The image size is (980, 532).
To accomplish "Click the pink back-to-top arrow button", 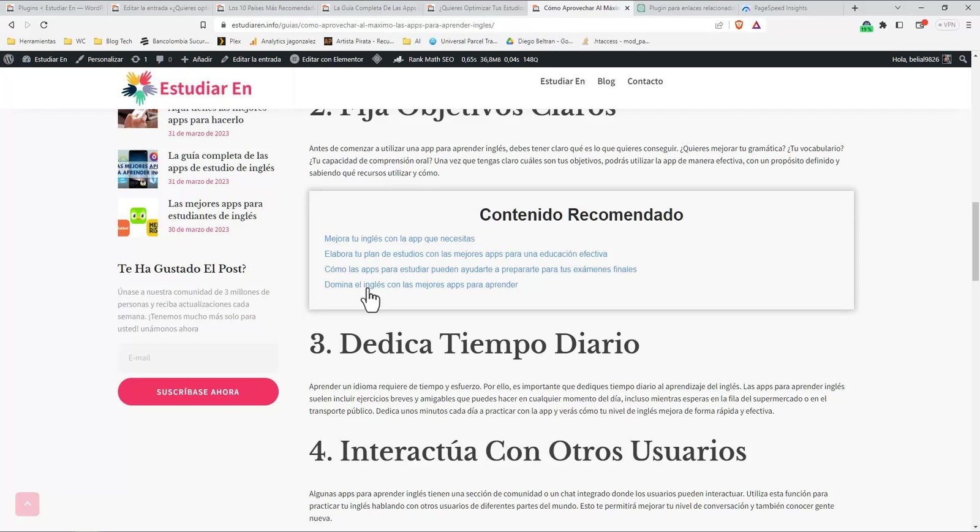I will point(27,504).
